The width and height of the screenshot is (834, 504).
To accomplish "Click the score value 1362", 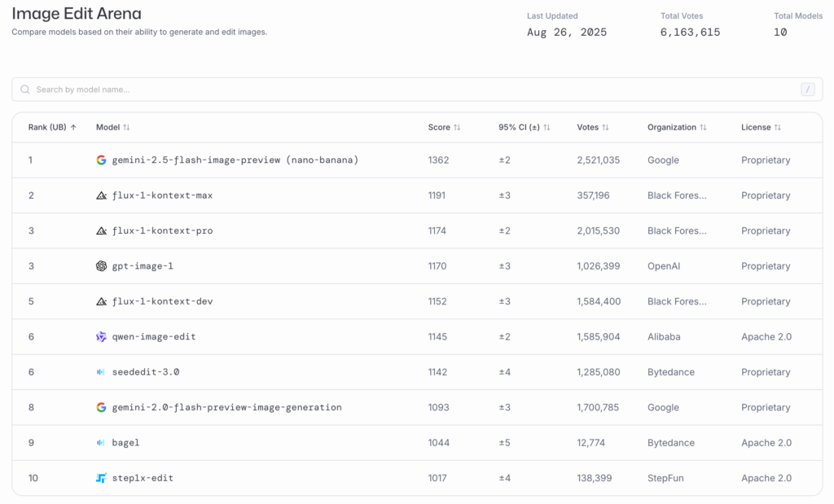I will point(438,160).
